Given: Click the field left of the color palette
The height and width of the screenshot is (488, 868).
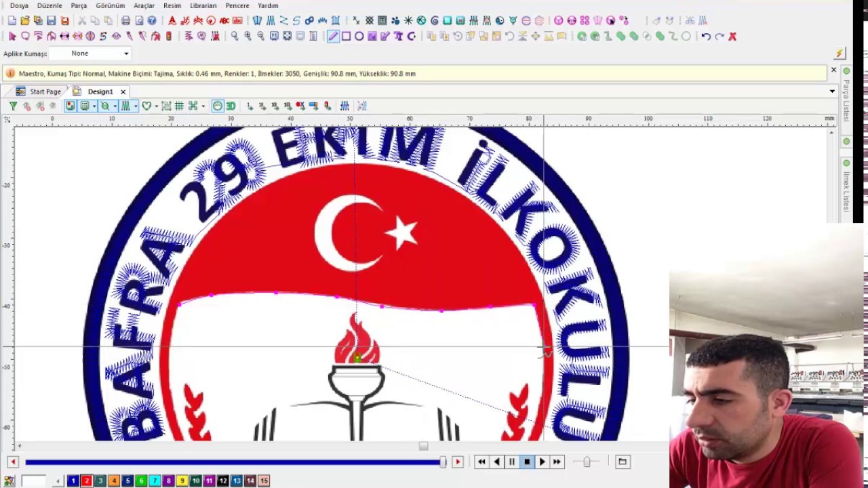Looking at the screenshot, I should click(x=33, y=481).
